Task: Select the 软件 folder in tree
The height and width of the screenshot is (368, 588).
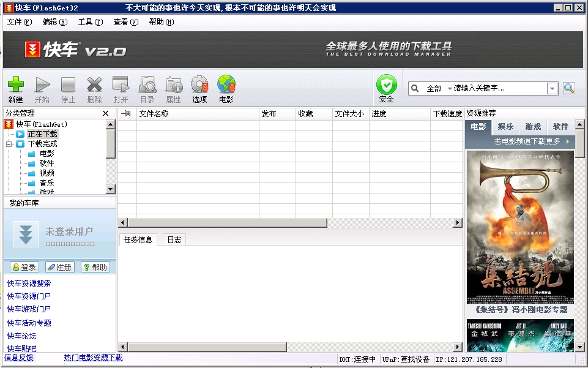Action: (47, 163)
